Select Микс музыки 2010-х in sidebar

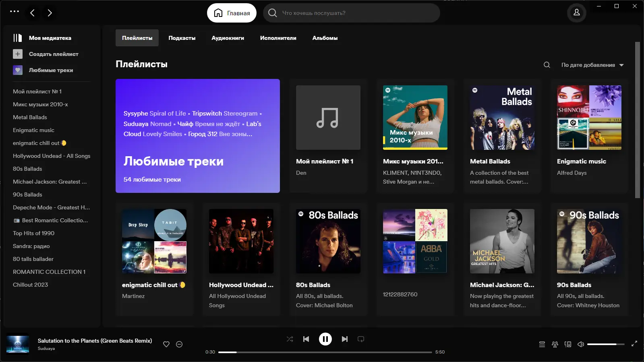click(x=40, y=104)
